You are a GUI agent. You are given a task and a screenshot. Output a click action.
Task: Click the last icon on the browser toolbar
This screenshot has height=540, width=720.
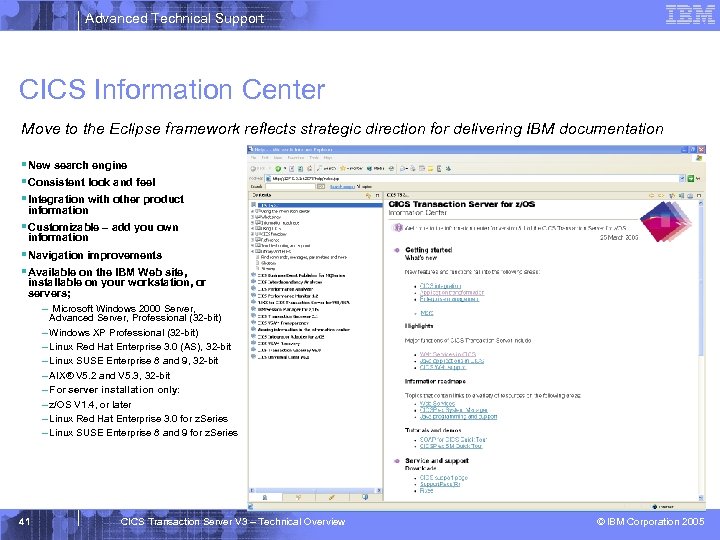pos(449,169)
